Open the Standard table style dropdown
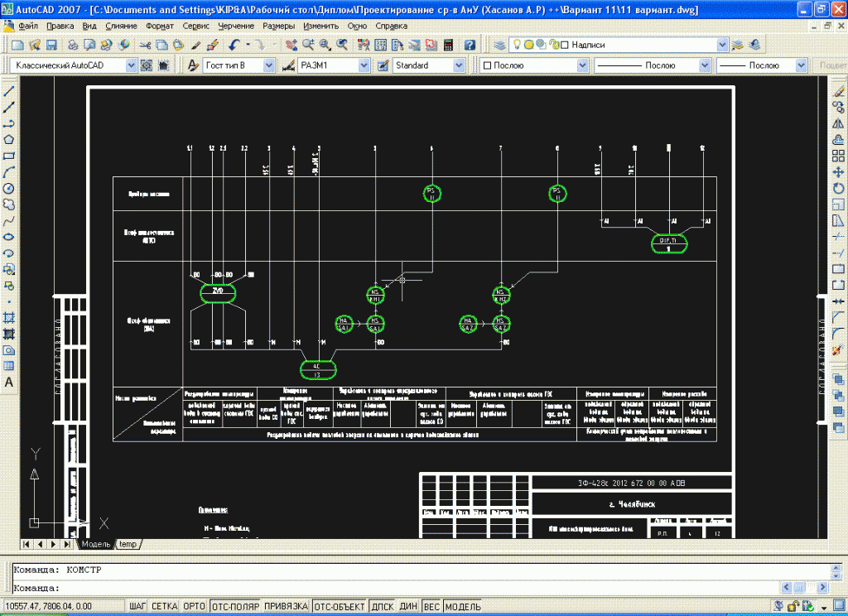The height and width of the screenshot is (616, 848). click(x=459, y=65)
